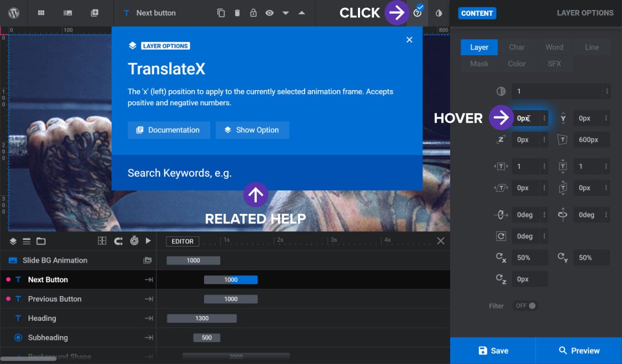Image resolution: width=622 pixels, height=364 pixels.
Task: Click the folder icon above the layer list
Action: pos(41,241)
